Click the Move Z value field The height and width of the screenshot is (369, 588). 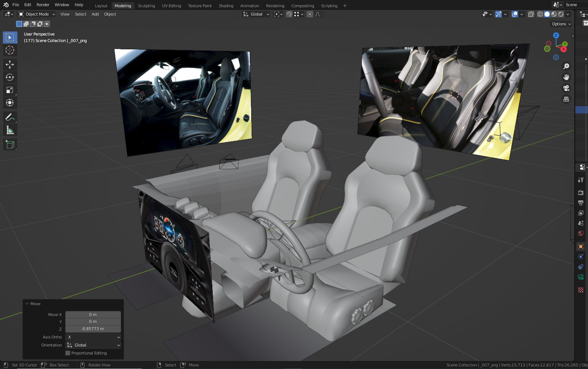(x=93, y=329)
